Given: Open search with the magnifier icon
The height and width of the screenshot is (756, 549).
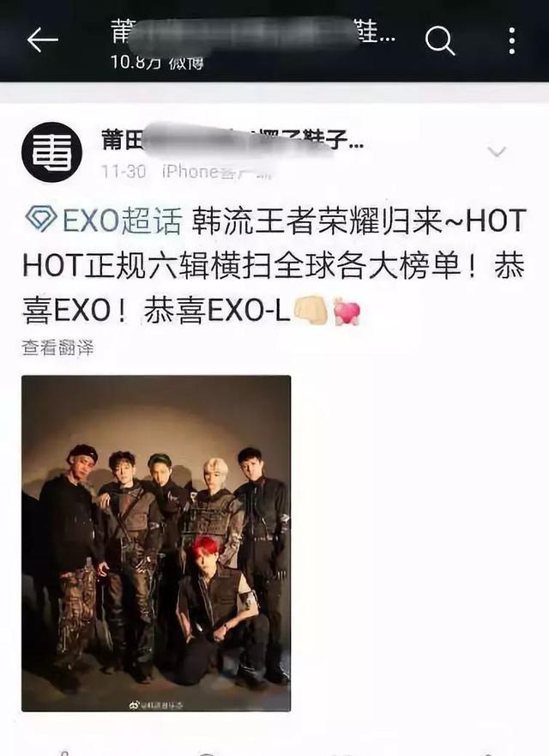Looking at the screenshot, I should [x=439, y=40].
